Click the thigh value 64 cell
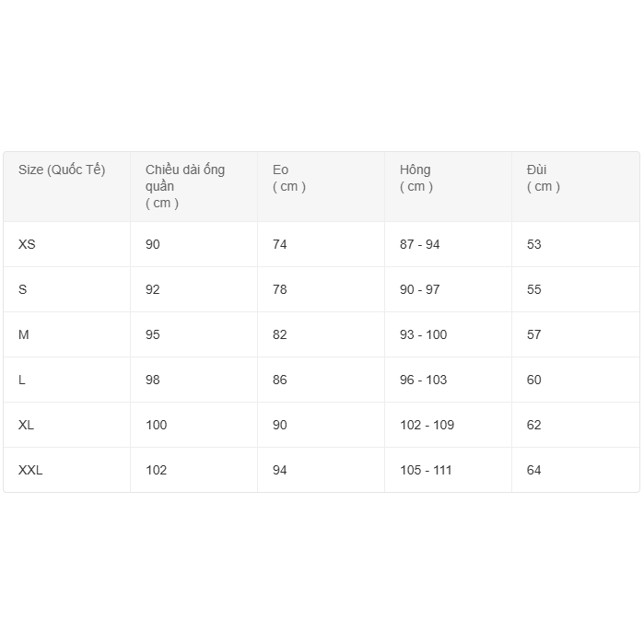 click(x=534, y=471)
